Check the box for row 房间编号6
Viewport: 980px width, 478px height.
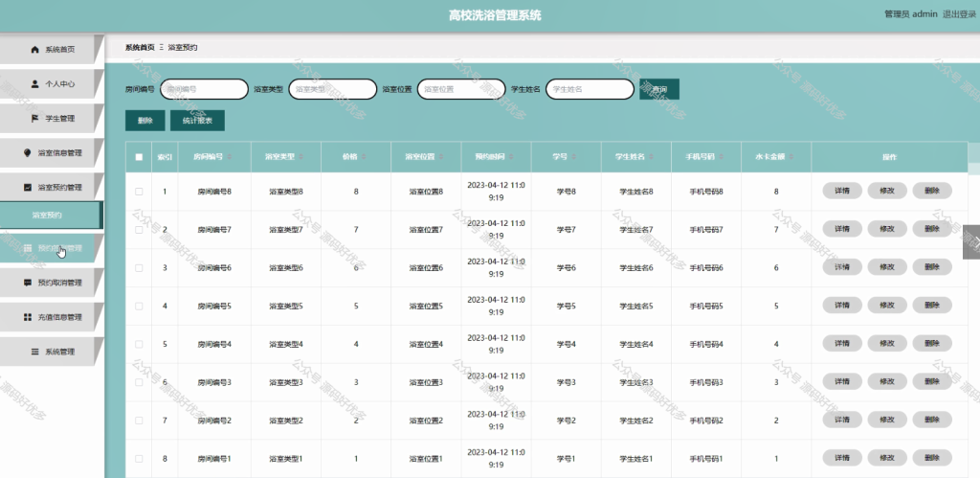pyautogui.click(x=139, y=268)
